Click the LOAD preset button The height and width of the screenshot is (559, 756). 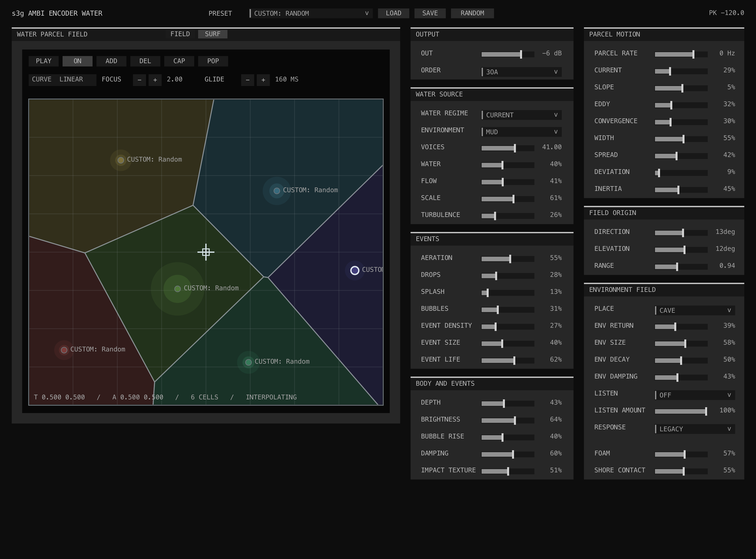coord(394,13)
